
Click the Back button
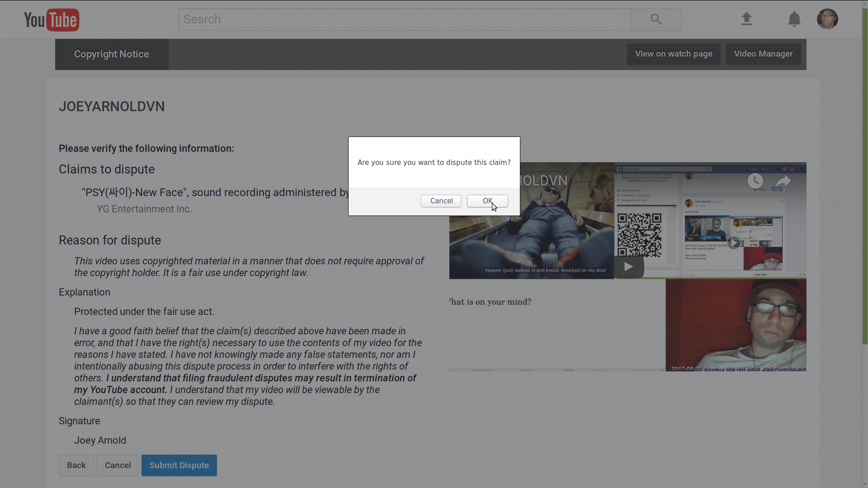click(x=76, y=465)
